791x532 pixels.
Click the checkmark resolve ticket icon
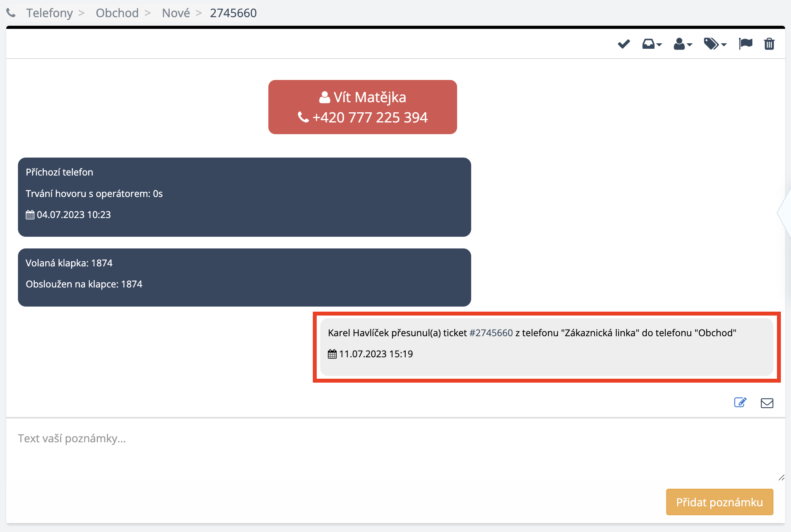point(624,44)
